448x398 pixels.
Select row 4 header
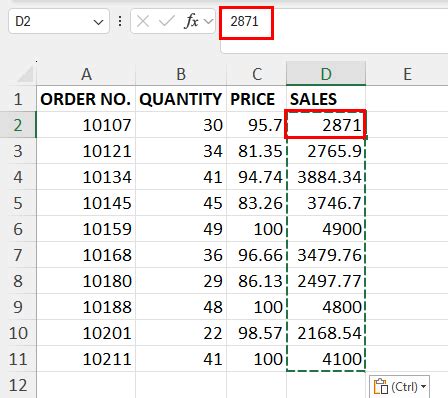pos(18,177)
